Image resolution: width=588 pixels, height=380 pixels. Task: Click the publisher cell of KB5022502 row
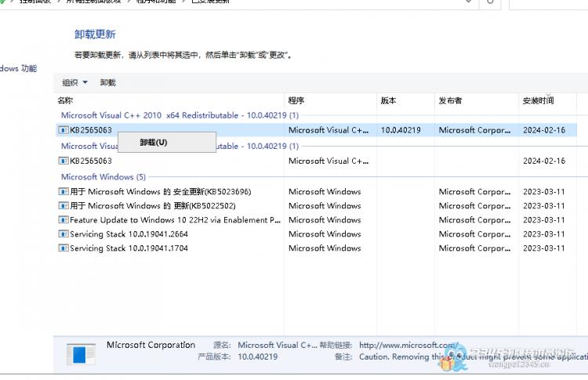474,206
